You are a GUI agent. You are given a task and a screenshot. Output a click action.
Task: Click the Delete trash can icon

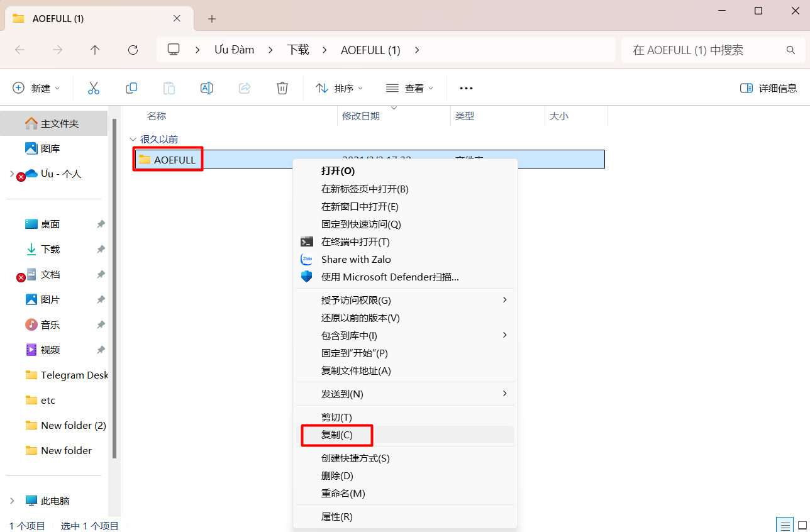(x=282, y=88)
